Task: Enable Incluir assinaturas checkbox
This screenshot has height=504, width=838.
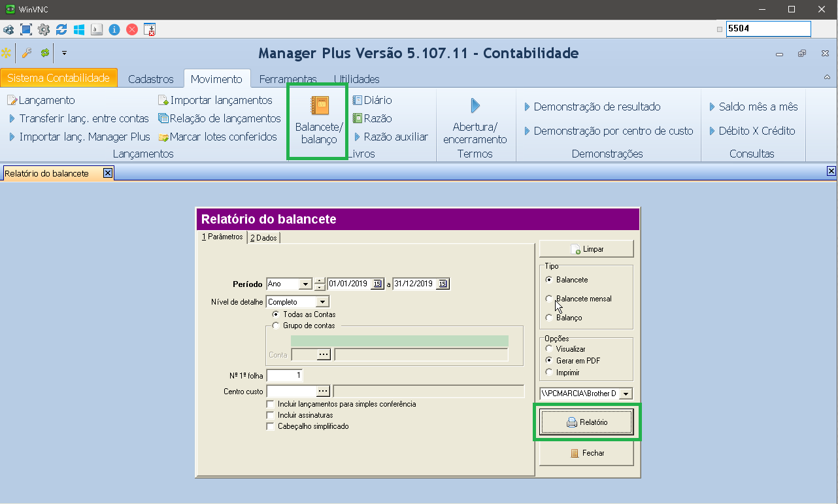Action: click(x=271, y=415)
